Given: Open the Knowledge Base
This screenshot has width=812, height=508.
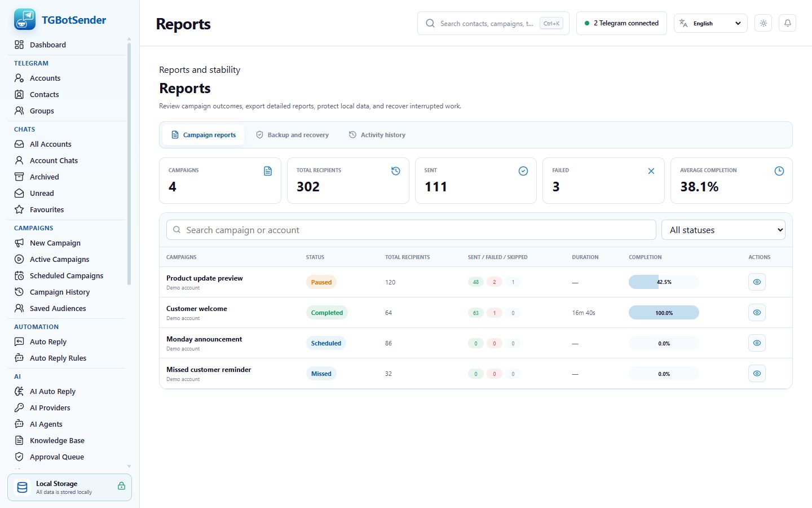Looking at the screenshot, I should 67,440.
